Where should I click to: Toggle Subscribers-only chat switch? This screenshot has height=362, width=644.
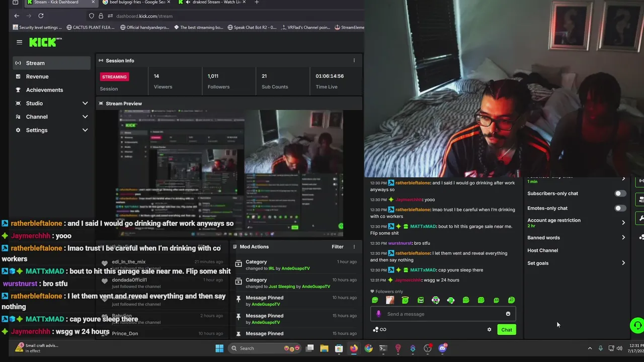pyautogui.click(x=620, y=194)
